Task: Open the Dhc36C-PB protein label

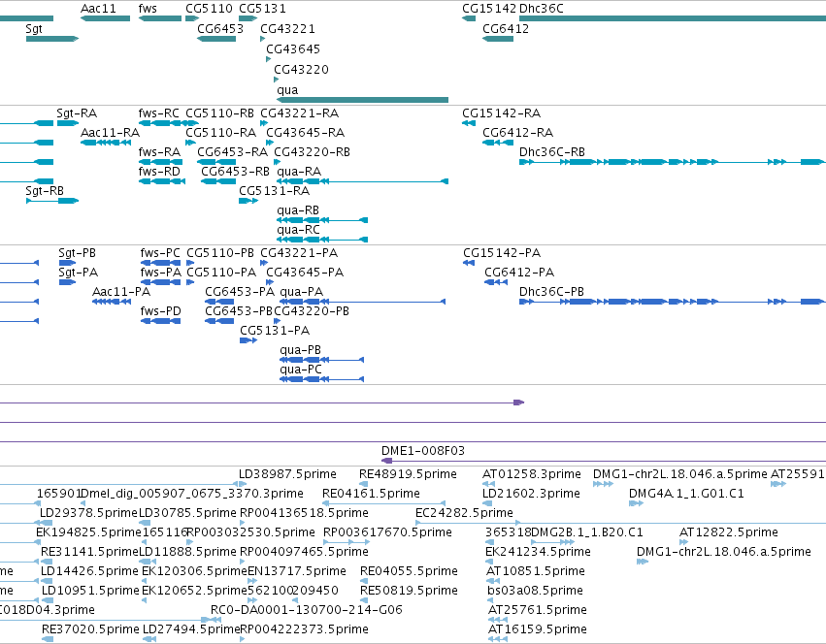Action: coord(551,292)
